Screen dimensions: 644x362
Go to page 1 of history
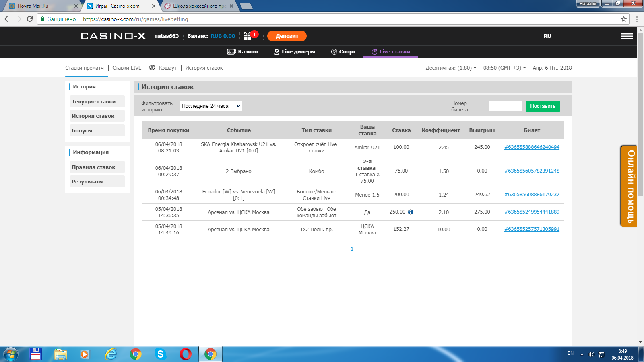[352, 249]
